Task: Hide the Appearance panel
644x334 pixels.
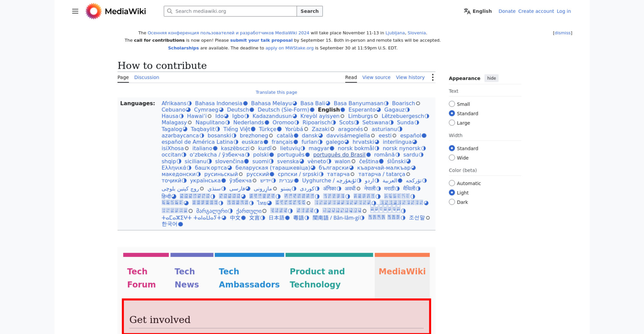Action: [x=491, y=78]
